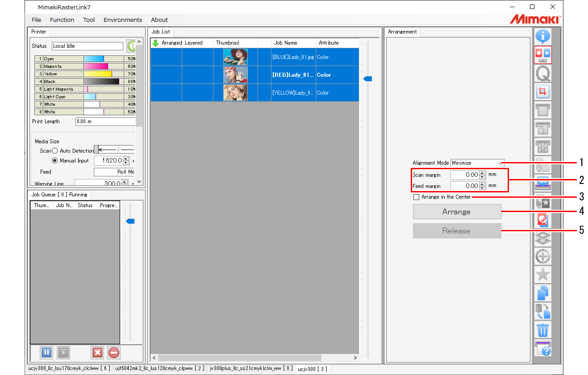
Task: Click the Arrange button
Action: [x=457, y=212]
